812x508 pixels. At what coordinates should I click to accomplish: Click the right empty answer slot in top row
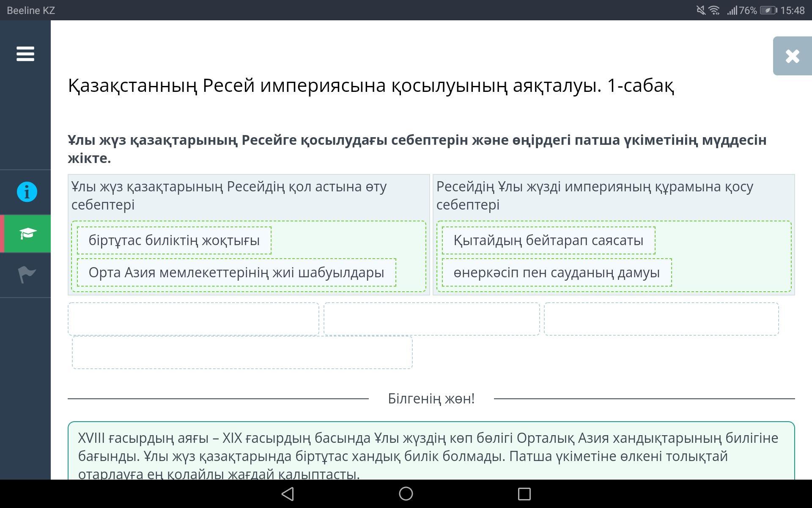click(x=661, y=319)
